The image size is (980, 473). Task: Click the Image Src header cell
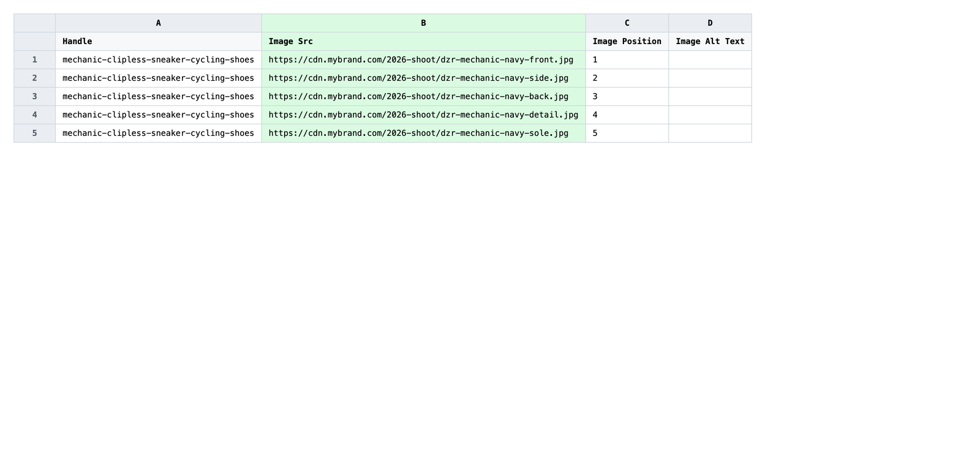pyautogui.click(x=423, y=42)
